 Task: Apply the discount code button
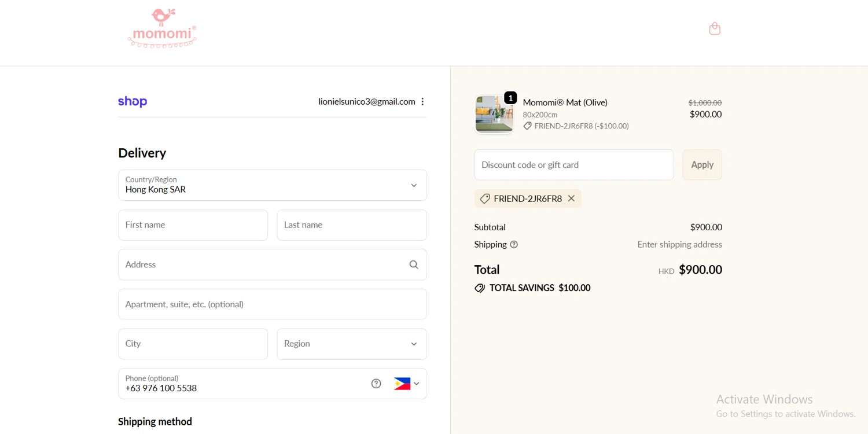point(702,165)
